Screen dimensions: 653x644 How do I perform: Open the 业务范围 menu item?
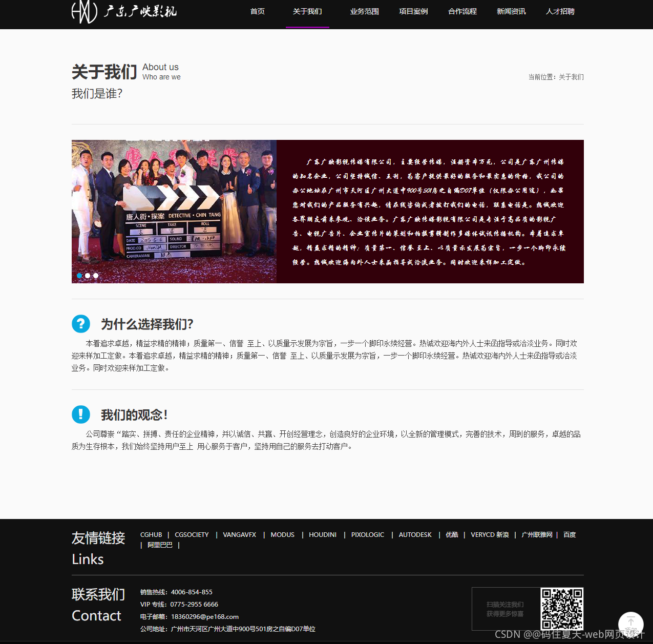(364, 11)
